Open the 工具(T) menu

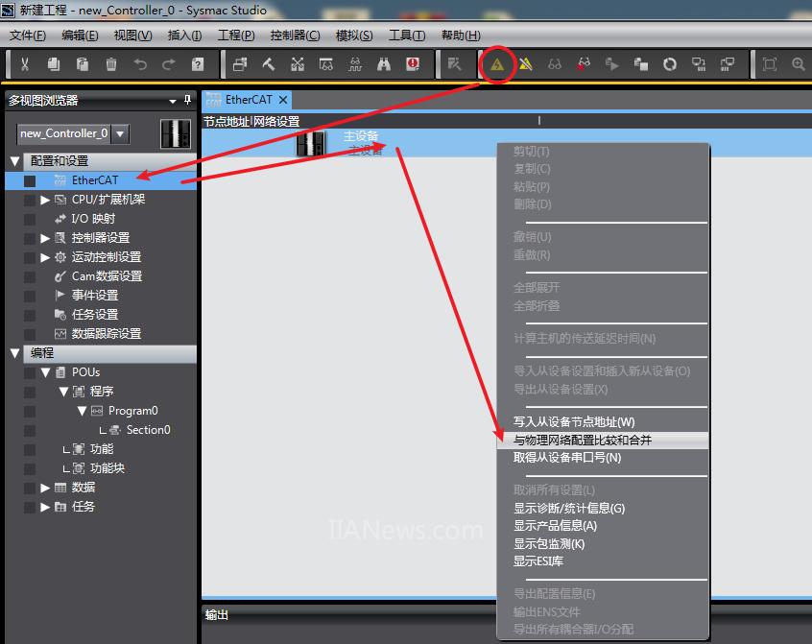tap(407, 36)
